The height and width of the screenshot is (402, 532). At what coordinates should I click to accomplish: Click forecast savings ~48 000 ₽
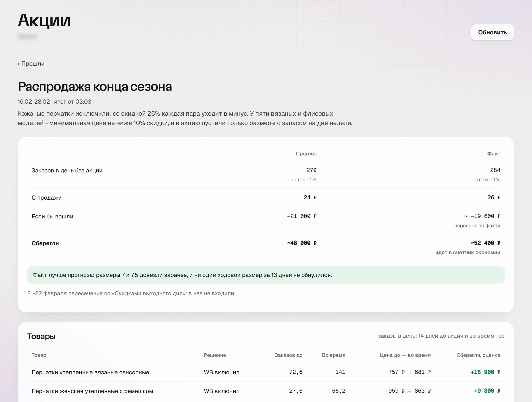click(302, 243)
